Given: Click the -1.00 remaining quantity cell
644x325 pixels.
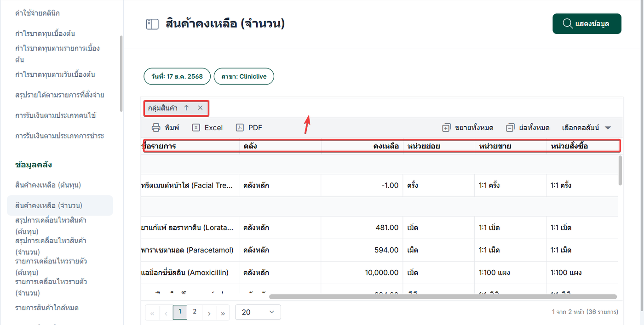Looking at the screenshot, I should coord(362,186).
